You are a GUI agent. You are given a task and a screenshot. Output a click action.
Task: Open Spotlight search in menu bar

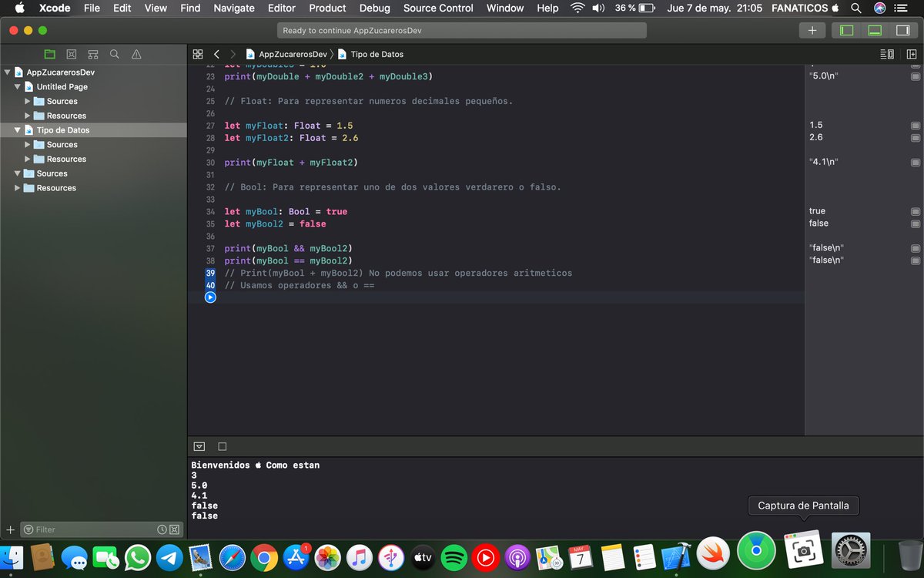[855, 8]
